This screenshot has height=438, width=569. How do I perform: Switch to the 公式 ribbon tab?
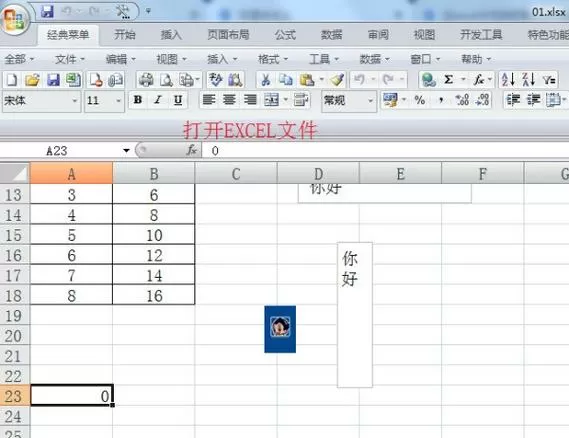tap(285, 35)
